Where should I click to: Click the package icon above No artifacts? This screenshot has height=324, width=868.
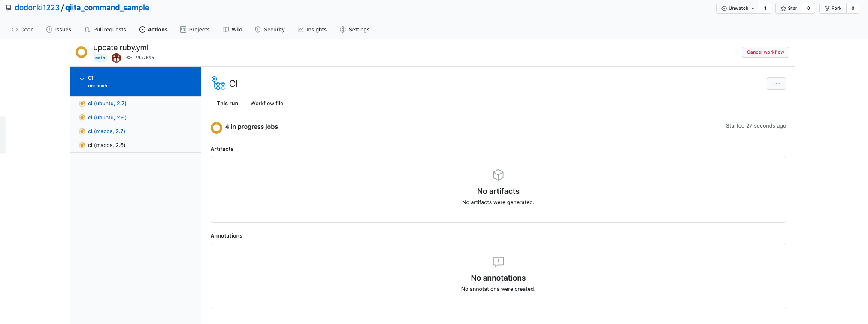pyautogui.click(x=498, y=175)
